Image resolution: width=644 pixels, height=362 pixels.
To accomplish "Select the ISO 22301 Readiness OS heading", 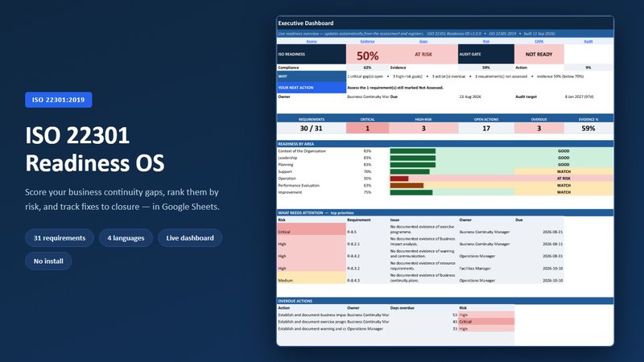I will [95, 149].
